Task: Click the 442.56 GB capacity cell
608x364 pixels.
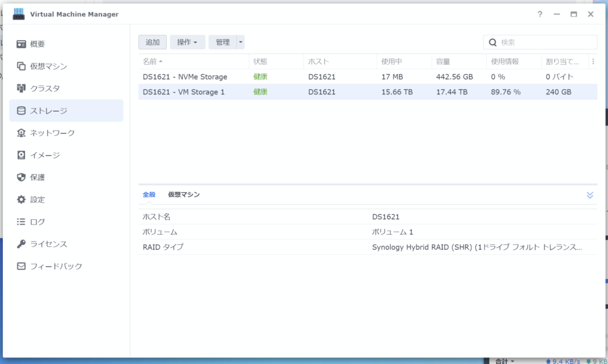Action: (454, 77)
